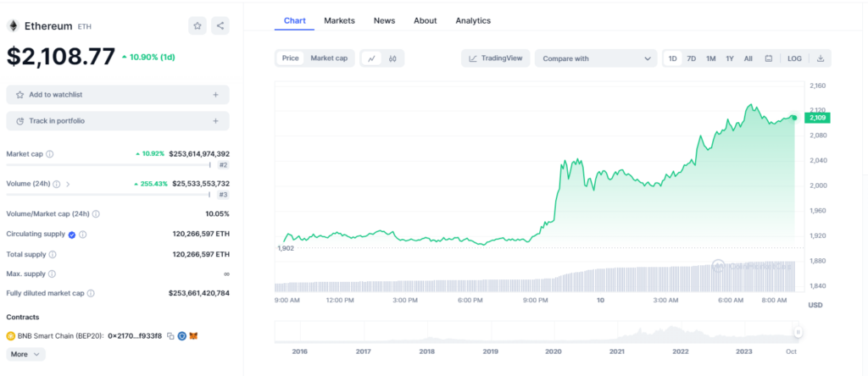This screenshot has height=376, width=868.
Task: Select the Price toggle
Action: pyautogui.click(x=290, y=58)
